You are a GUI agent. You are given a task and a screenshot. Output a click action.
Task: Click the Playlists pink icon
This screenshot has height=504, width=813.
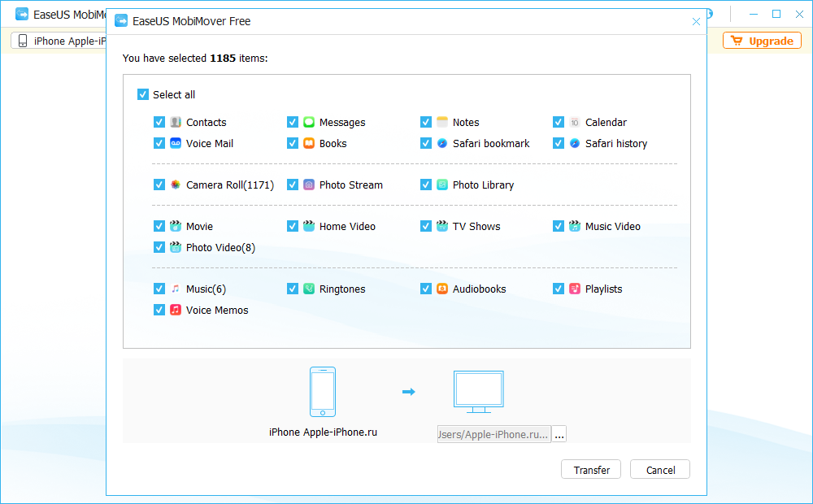pyautogui.click(x=575, y=289)
